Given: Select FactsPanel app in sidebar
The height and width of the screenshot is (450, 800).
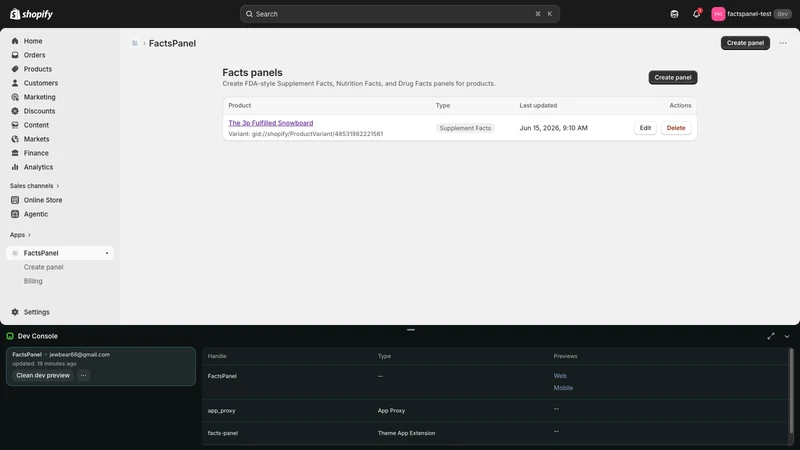Looking at the screenshot, I should click(x=60, y=253).
